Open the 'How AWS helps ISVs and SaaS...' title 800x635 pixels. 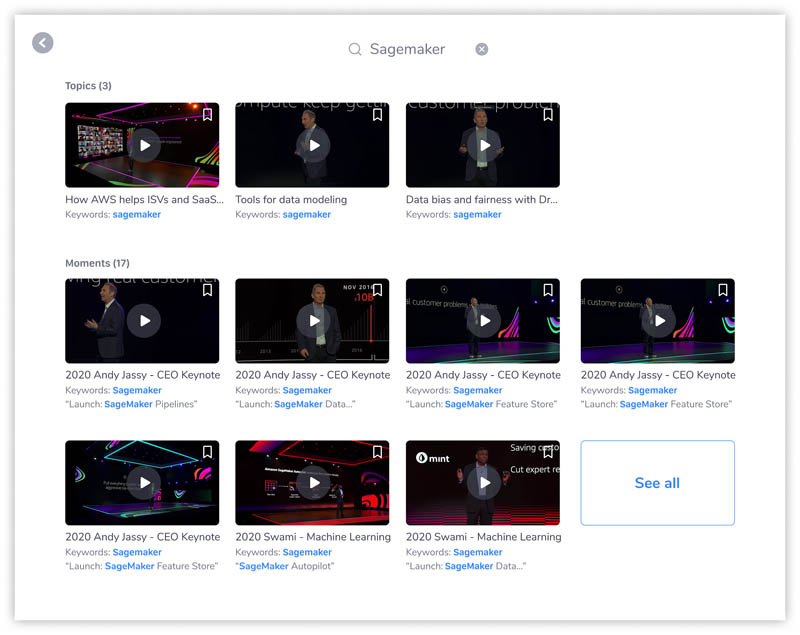pos(144,199)
